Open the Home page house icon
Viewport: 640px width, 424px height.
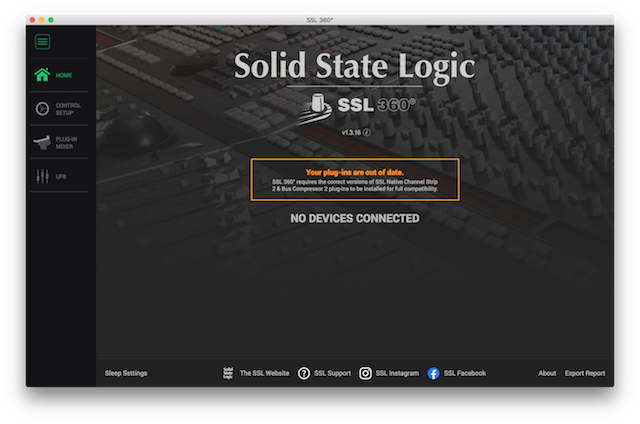(42, 75)
